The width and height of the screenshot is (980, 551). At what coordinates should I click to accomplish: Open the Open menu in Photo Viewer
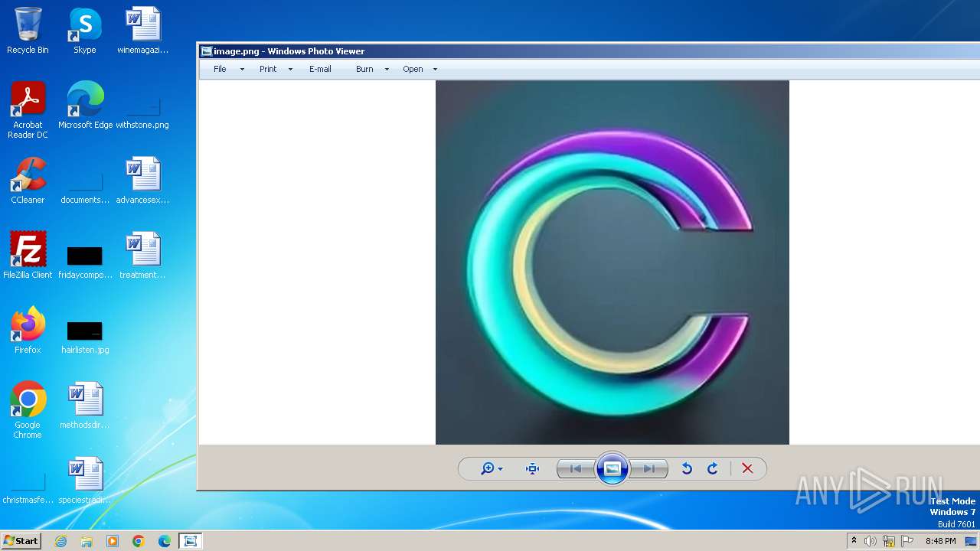[413, 69]
